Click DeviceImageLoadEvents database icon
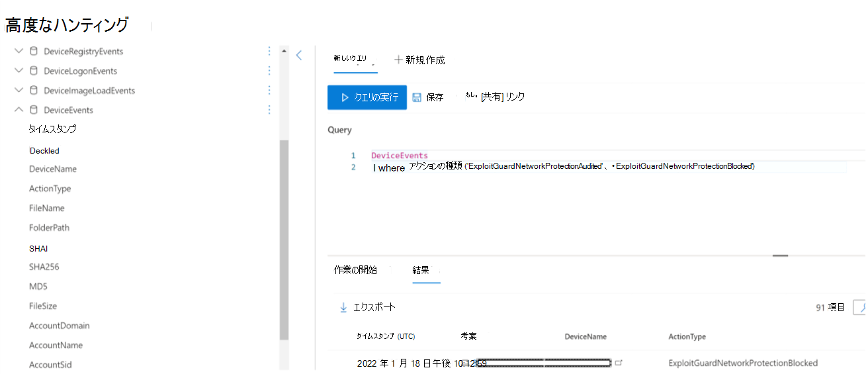 coord(34,90)
